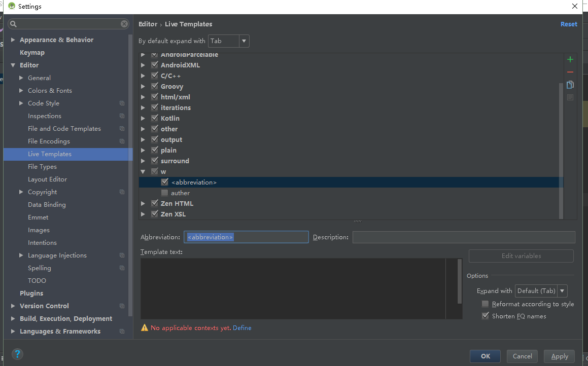
Task: Click the template list vertical scrollbar
Action: [x=561, y=150]
